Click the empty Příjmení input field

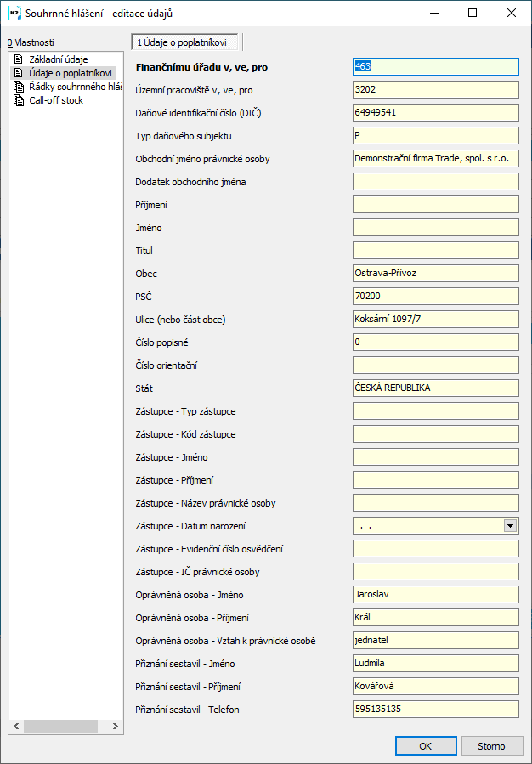(435, 205)
